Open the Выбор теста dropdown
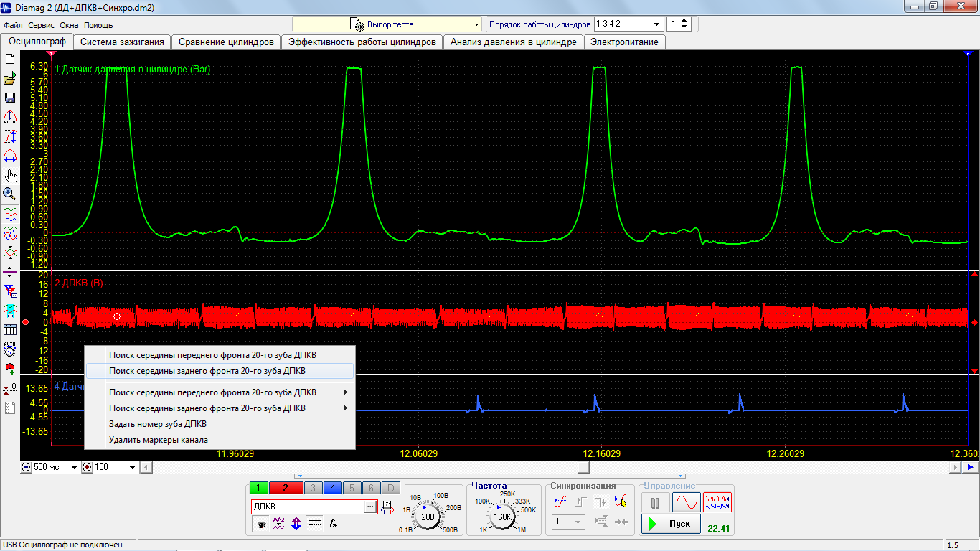Screen dimensions: 980x551 click(x=387, y=24)
